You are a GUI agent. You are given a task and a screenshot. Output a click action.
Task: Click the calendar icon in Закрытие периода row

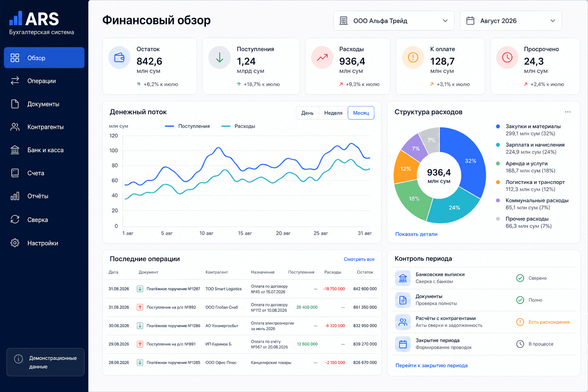tap(403, 344)
